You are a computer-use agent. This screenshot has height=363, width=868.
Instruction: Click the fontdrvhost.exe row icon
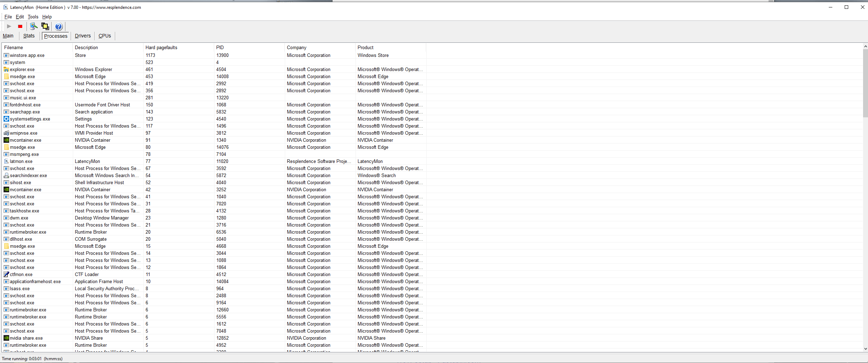pyautogui.click(x=6, y=105)
